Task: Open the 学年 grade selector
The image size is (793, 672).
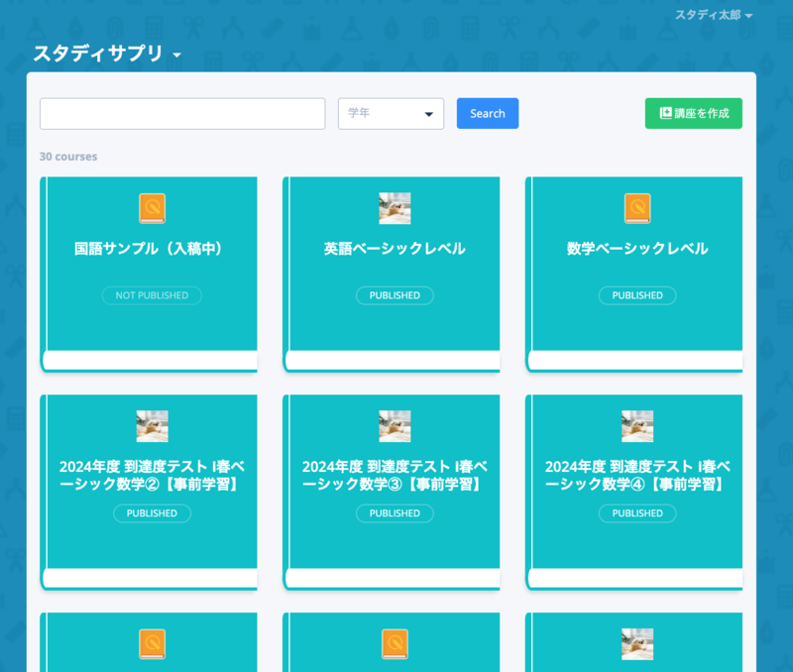Action: click(391, 113)
